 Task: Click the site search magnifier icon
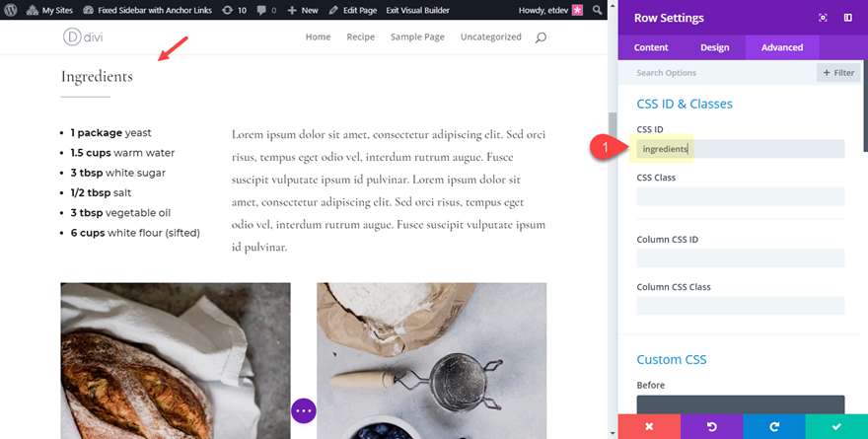(540, 37)
